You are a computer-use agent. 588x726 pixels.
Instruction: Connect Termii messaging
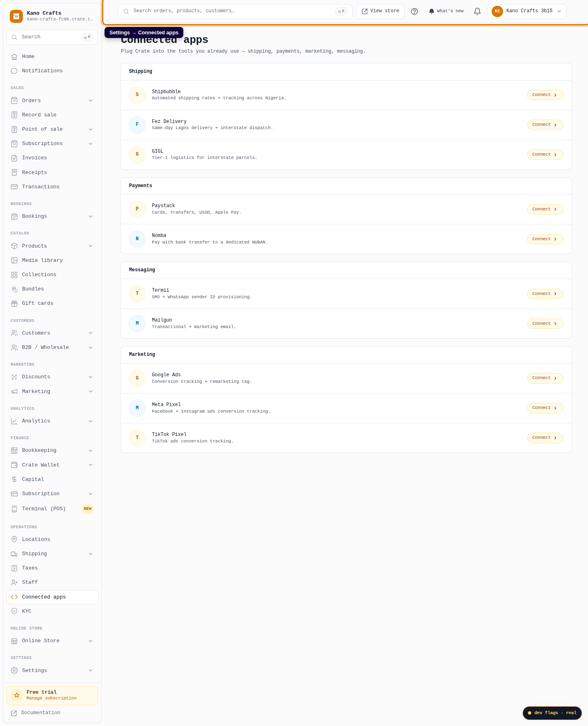[x=545, y=294]
